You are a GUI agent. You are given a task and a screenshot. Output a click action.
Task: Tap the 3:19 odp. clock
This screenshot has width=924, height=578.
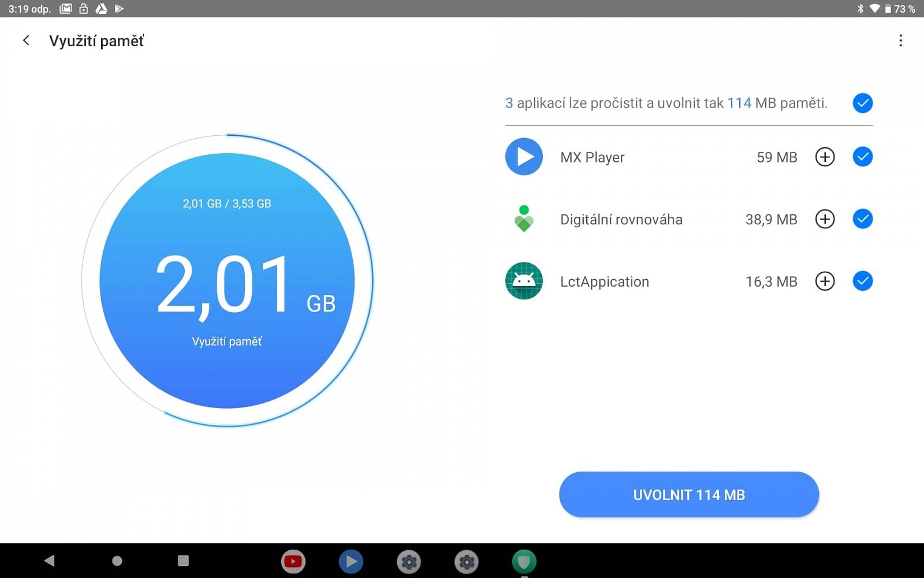pos(29,9)
